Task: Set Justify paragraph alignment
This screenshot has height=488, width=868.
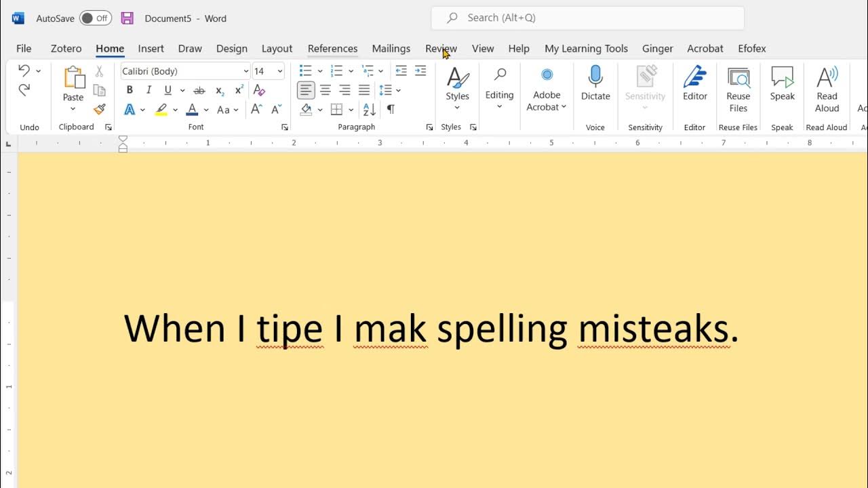Action: tap(364, 90)
